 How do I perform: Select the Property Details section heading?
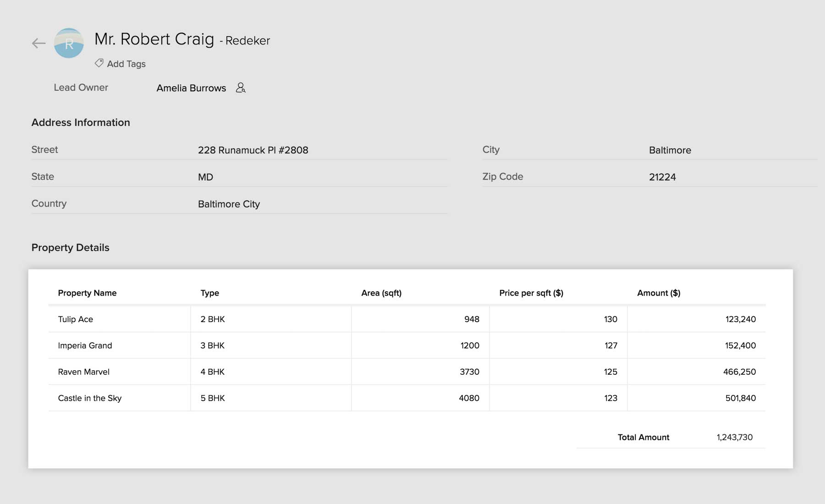click(x=70, y=247)
